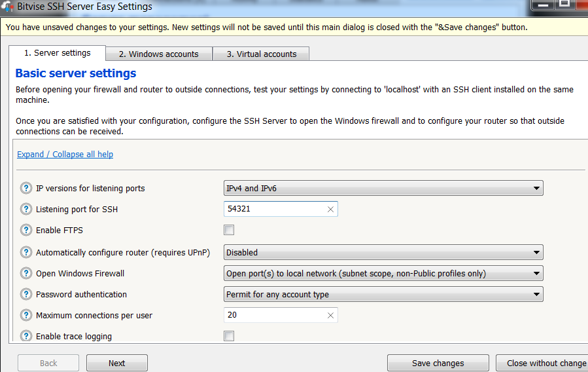Click the Save changes button
Screen dimensions: 588x372
click(438, 363)
